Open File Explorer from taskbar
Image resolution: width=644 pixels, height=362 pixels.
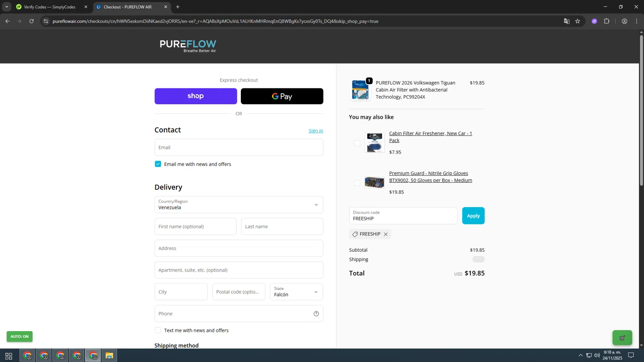(109, 356)
